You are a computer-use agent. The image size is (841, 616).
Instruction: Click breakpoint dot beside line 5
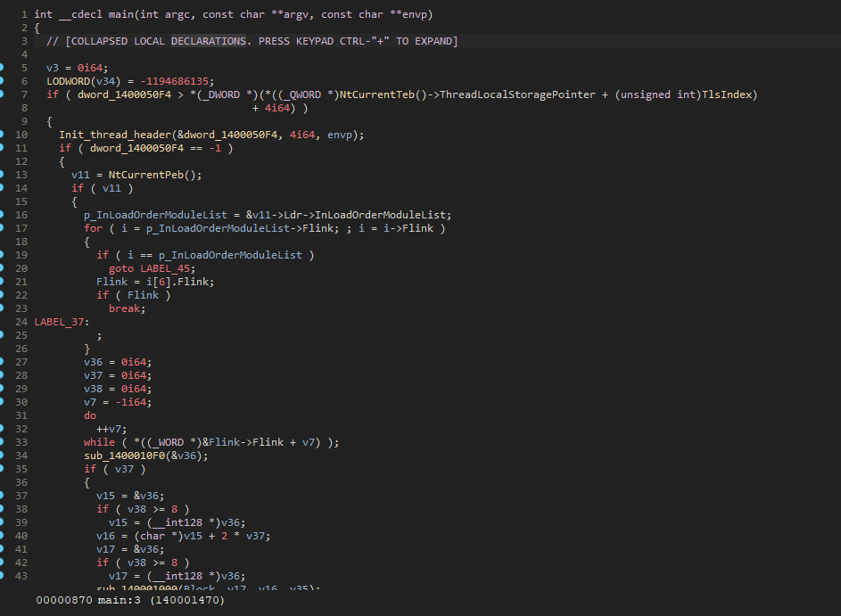pos(1,68)
